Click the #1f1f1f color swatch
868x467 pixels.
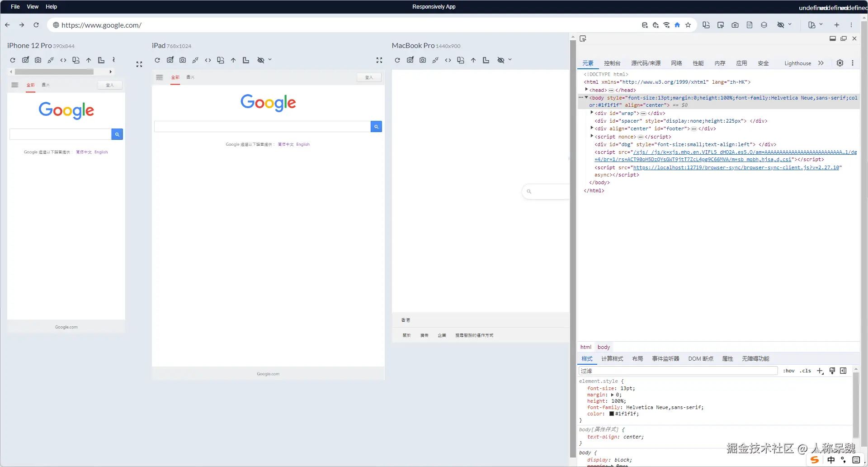coord(612,414)
